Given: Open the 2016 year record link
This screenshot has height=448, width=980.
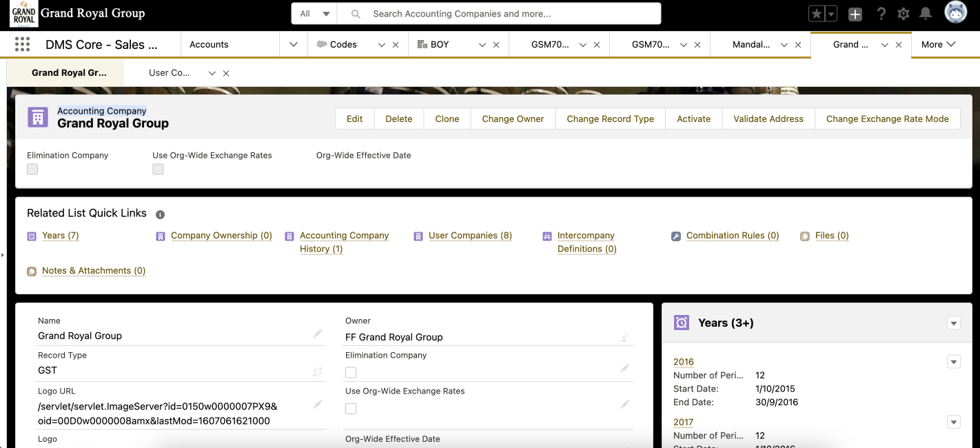Looking at the screenshot, I should pyautogui.click(x=684, y=362).
